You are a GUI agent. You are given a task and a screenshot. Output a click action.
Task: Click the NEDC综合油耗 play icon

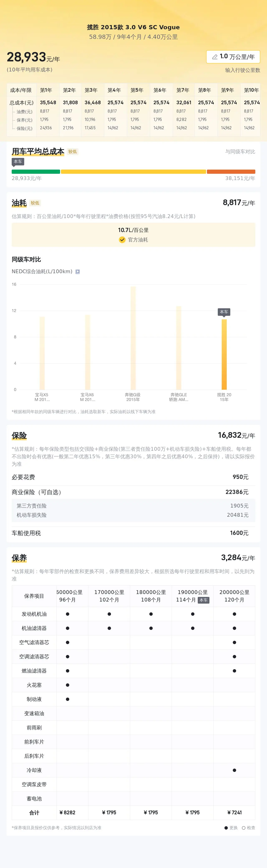[77, 272]
